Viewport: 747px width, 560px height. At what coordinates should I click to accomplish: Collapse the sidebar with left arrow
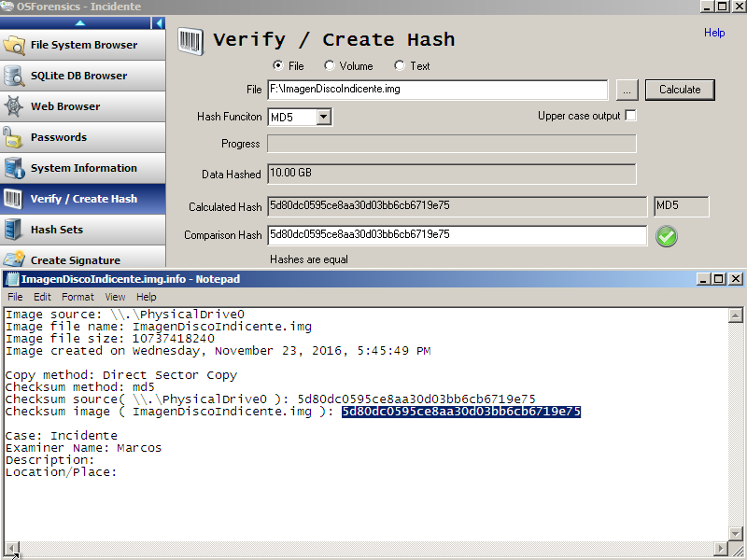tap(159, 22)
